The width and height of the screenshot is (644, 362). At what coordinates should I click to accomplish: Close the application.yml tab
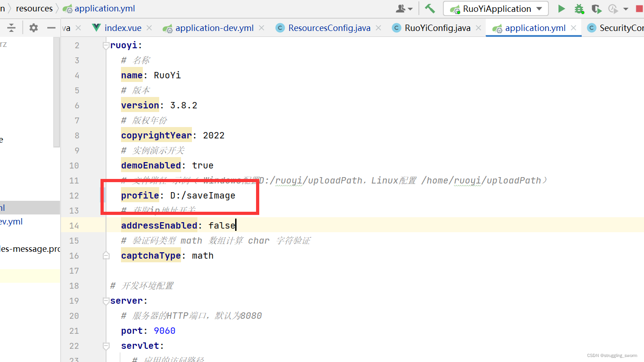click(574, 28)
